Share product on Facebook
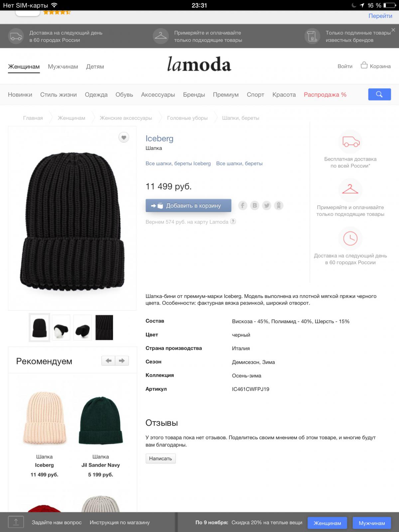The height and width of the screenshot is (532, 399). pos(243,205)
